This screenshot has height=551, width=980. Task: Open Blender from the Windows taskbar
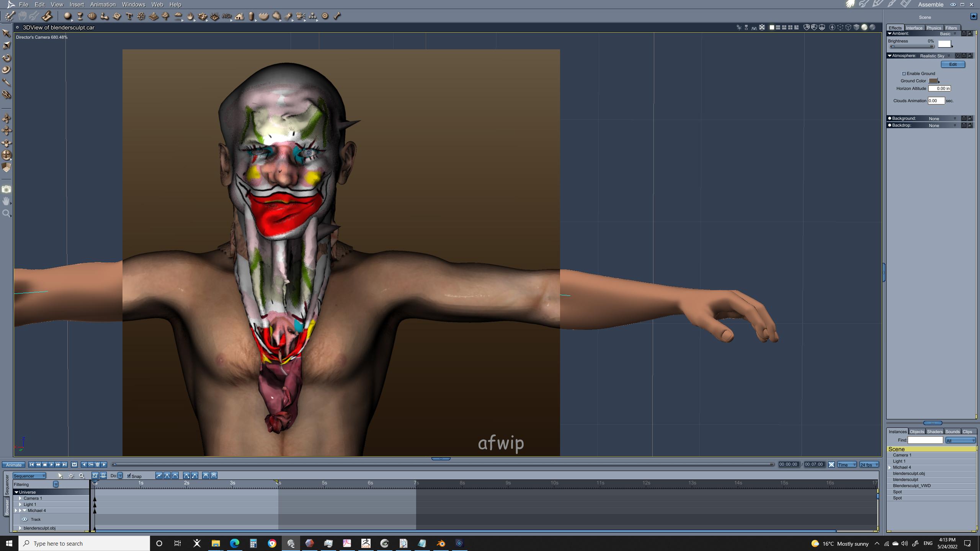pos(441,543)
